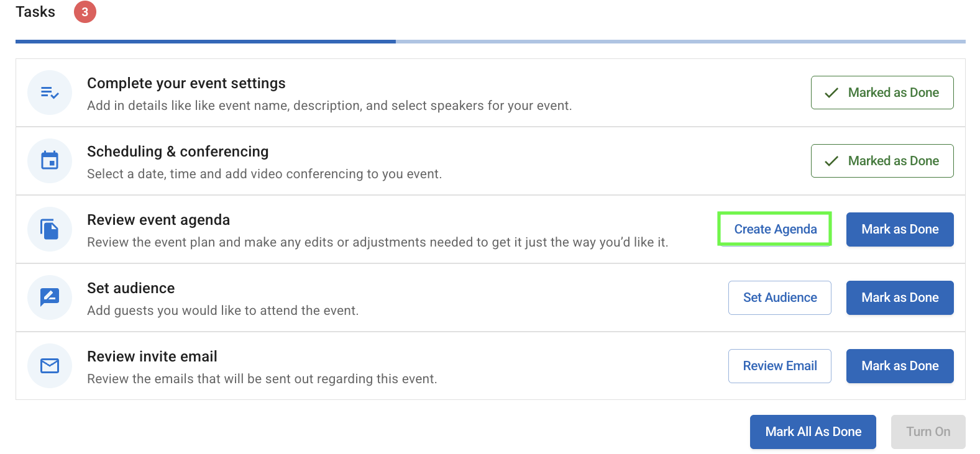Mark the Review invite email task done

click(899, 366)
